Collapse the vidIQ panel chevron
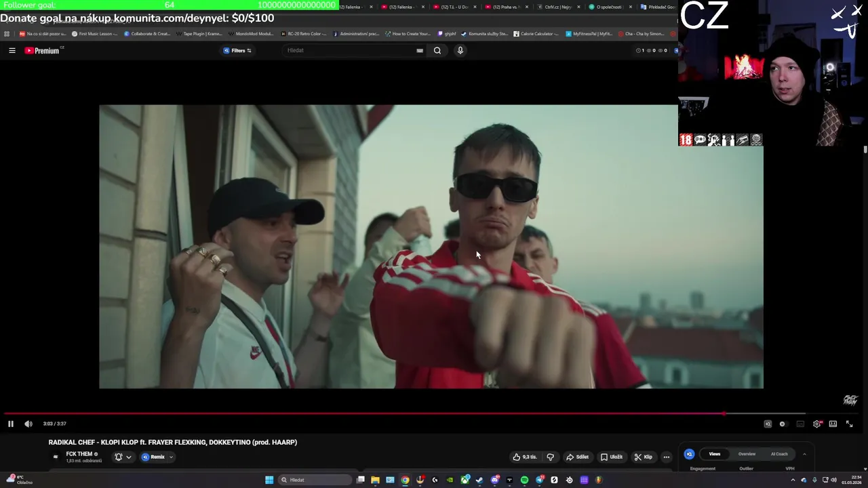The image size is (868, 488). 804,454
